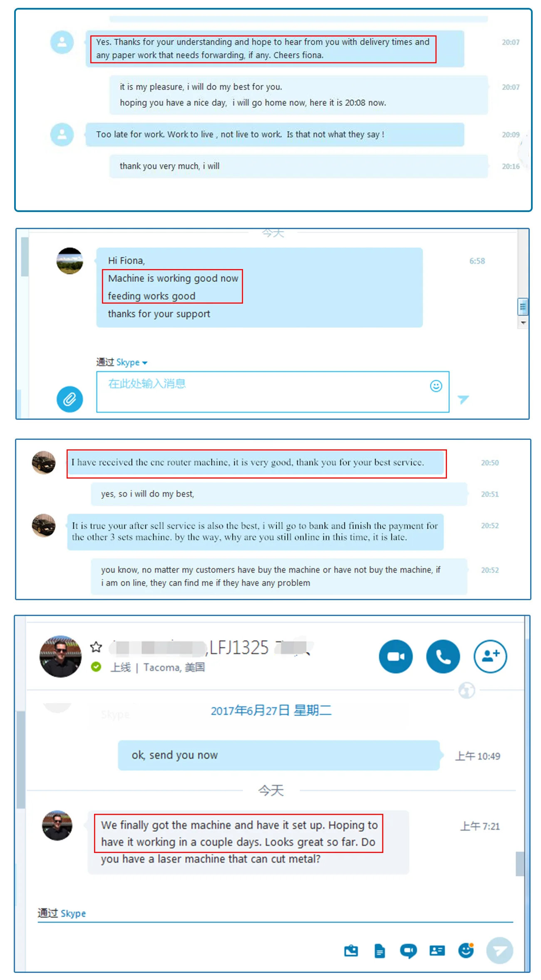Click the round send button at bottom right

[x=499, y=950]
